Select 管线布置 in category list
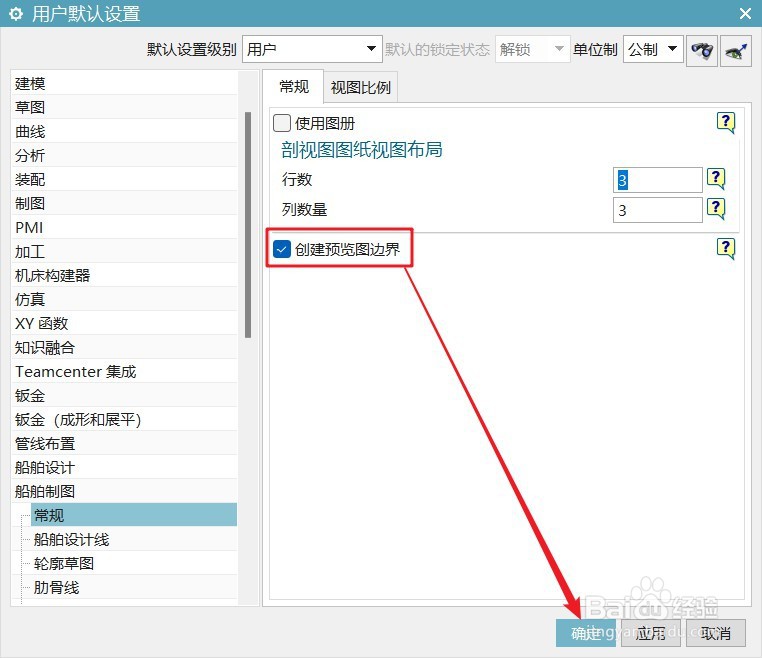 pos(124,443)
